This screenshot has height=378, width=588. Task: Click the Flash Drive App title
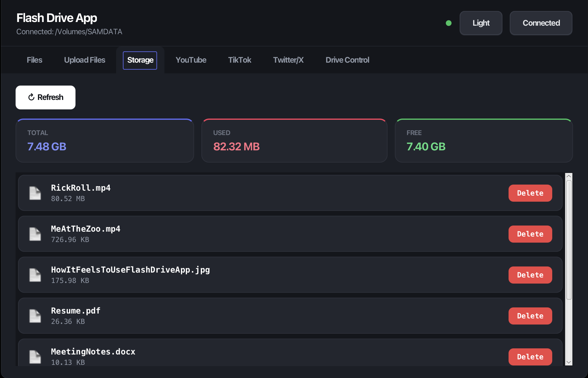click(x=57, y=18)
